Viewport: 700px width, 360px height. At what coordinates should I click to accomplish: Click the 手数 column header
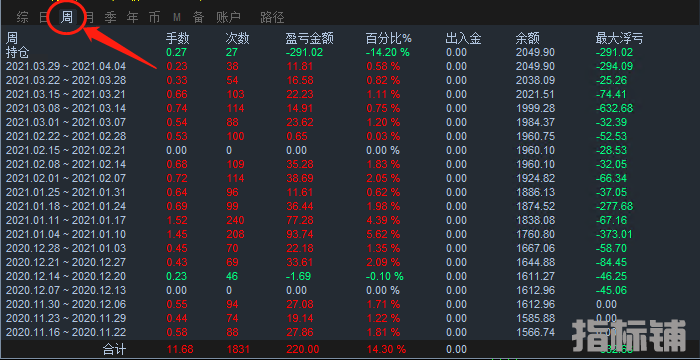pyautogui.click(x=178, y=39)
